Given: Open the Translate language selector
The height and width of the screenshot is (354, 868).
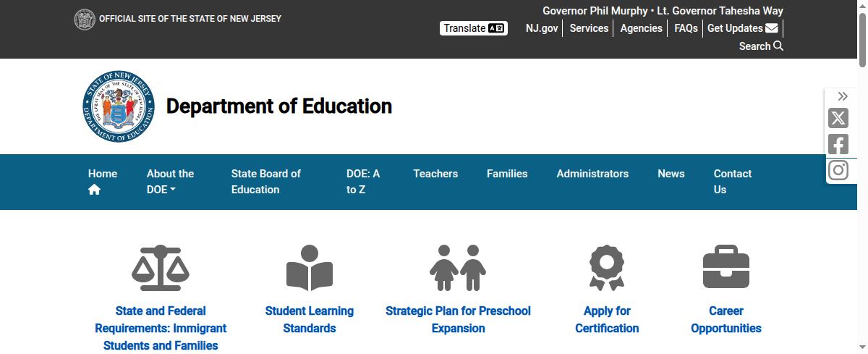Looking at the screenshot, I should coord(475,28).
